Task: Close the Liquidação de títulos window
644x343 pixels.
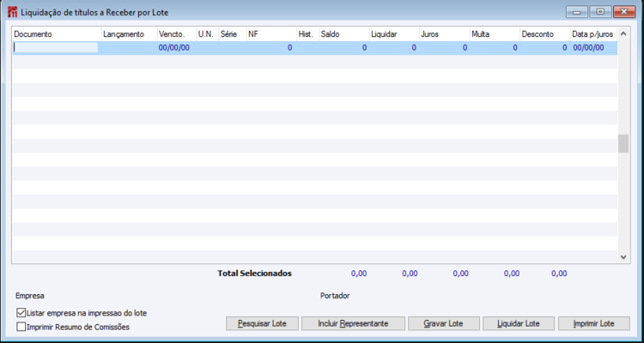Action: tap(624, 12)
